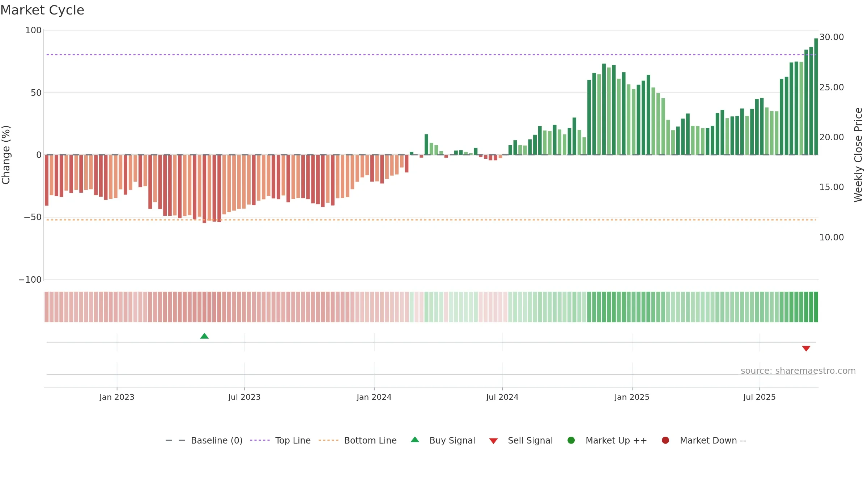Image resolution: width=868 pixels, height=488 pixels.
Task: Toggle the Bottom Line legend entry
Action: point(358,440)
